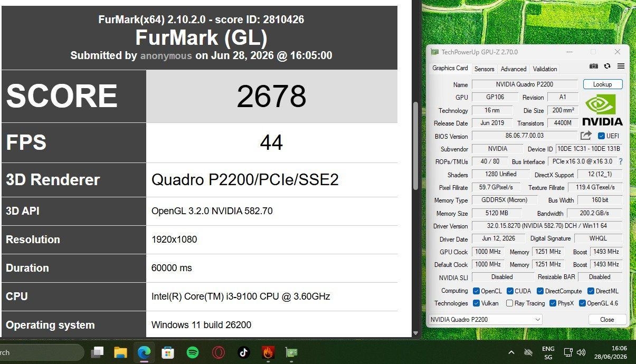The height and width of the screenshot is (364, 636).
Task: Toggle the OpenCL checkbox
Action: 476,291
